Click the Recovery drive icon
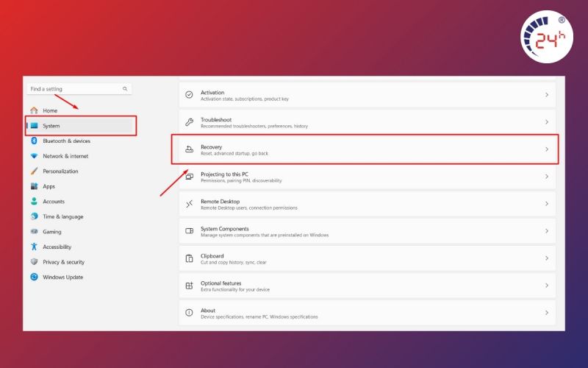The height and width of the screenshot is (368, 588). [x=189, y=149]
